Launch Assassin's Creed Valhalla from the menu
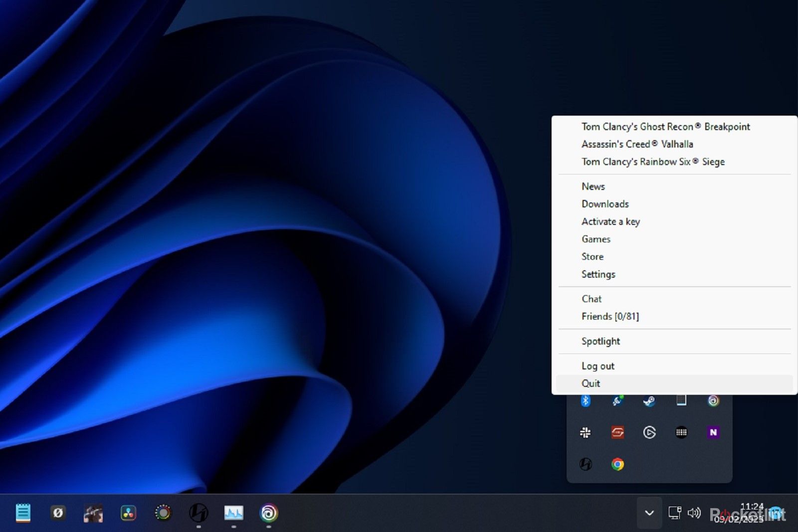The height and width of the screenshot is (532, 798). click(x=674, y=144)
